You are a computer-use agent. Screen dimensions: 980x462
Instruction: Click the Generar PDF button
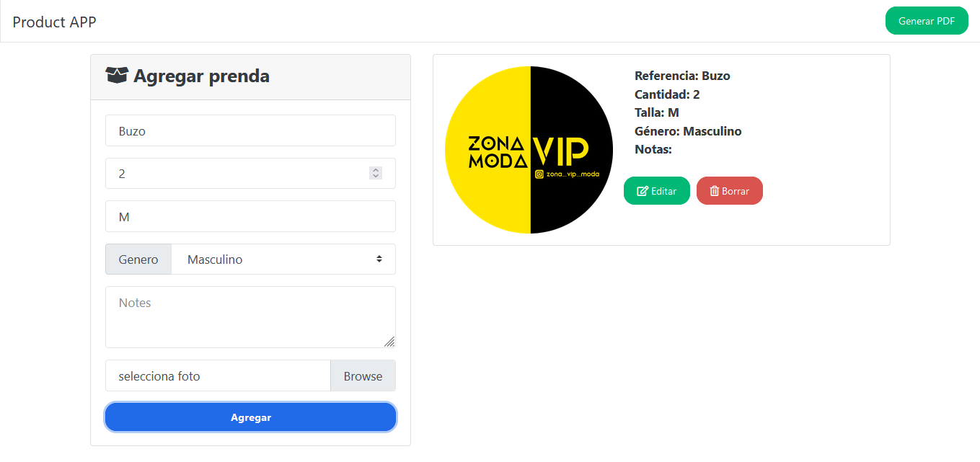[x=927, y=21]
